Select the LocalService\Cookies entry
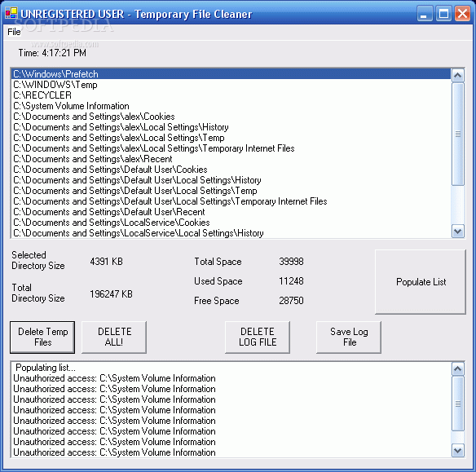The width and height of the screenshot is (476, 472). pyautogui.click(x=231, y=223)
